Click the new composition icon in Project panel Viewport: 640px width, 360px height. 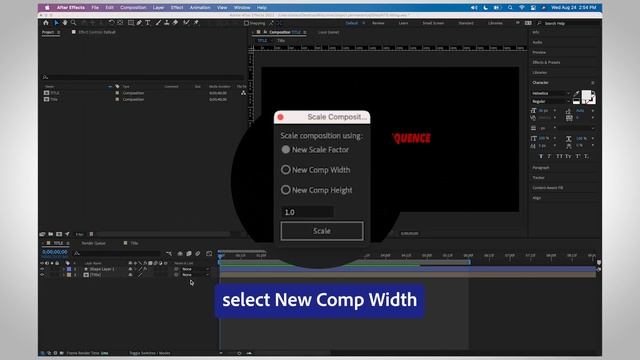click(59, 234)
